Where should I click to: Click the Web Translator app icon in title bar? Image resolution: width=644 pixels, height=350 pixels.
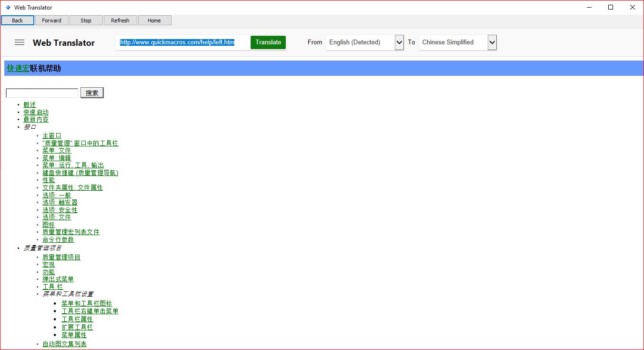point(8,8)
